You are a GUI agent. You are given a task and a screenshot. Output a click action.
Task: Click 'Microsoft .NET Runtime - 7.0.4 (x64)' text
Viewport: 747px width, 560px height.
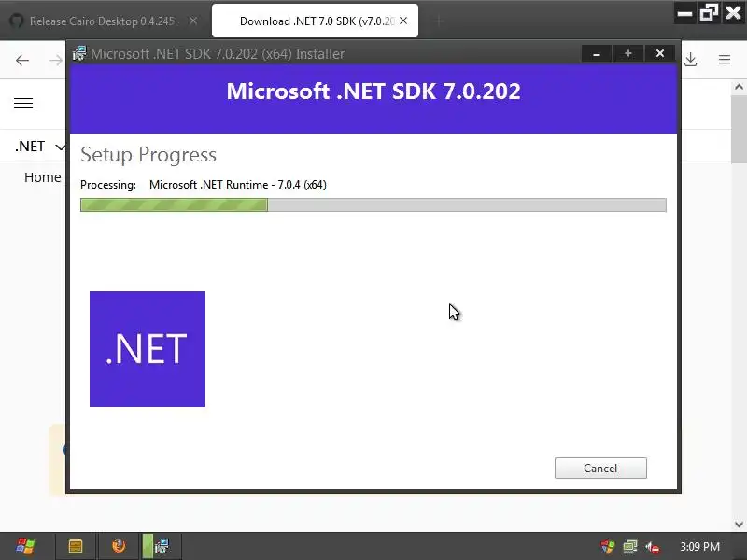coord(238,185)
